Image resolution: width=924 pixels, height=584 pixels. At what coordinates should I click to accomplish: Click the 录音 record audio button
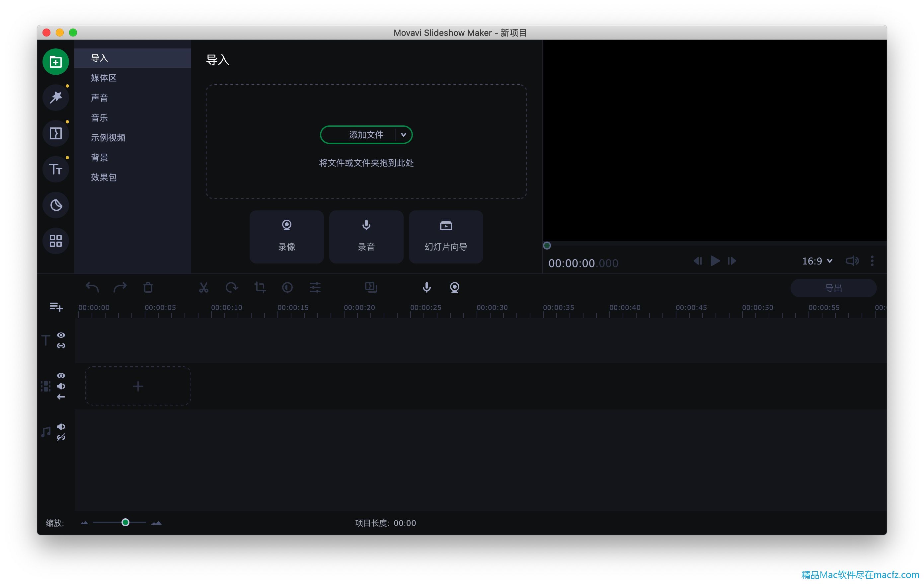[x=366, y=237]
